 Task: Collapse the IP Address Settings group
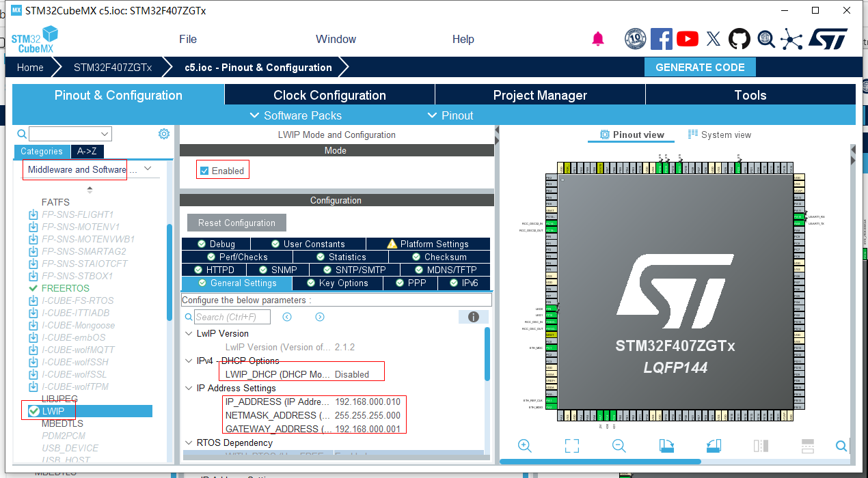[x=189, y=388]
